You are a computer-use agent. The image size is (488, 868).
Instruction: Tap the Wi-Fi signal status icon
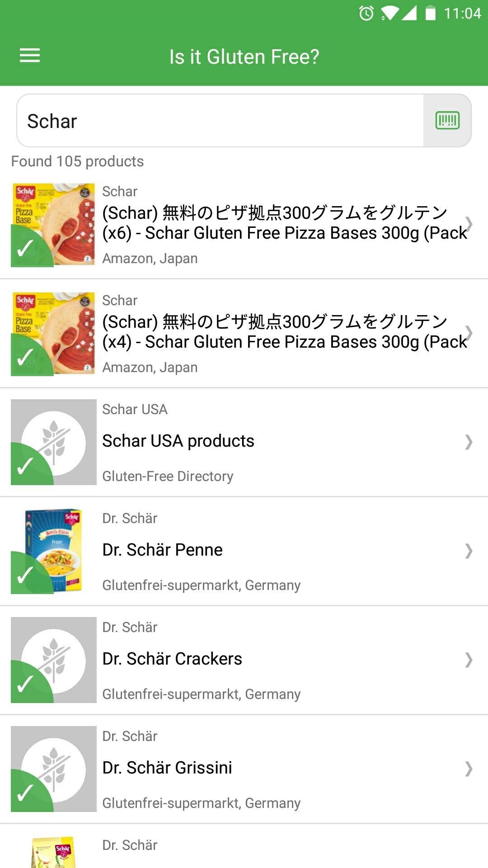click(389, 14)
